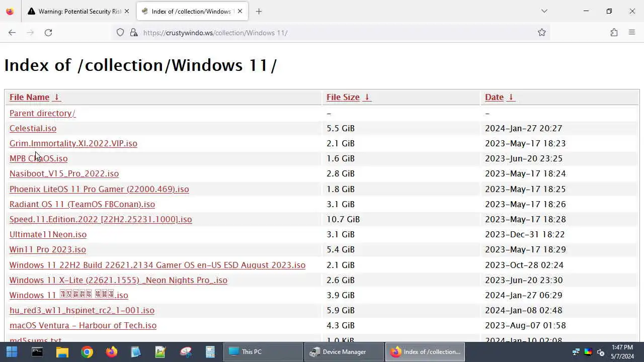This screenshot has width=644, height=362.
Task: Open the Extensions puzzle icon
Action: pyautogui.click(x=614, y=33)
